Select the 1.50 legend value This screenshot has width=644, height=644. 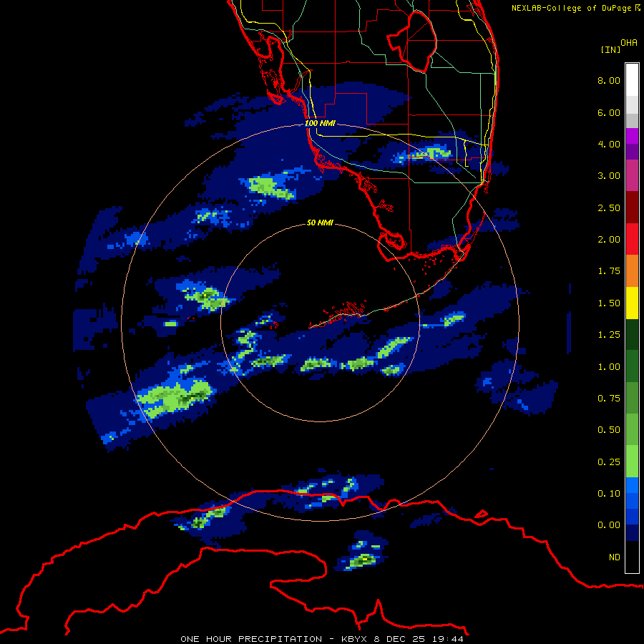(609, 303)
